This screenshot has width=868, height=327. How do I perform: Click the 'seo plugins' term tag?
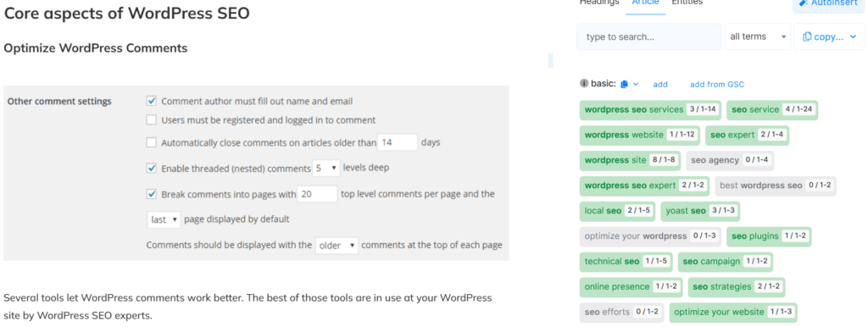tap(769, 236)
